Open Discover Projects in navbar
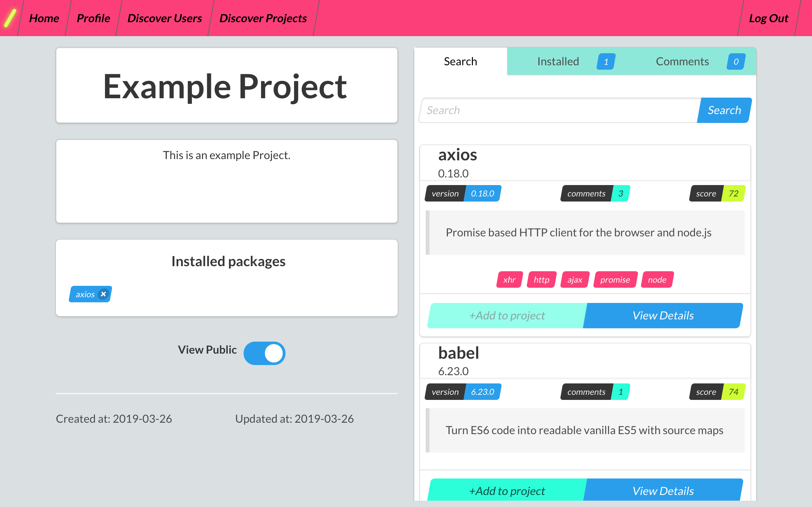 pos(263,18)
